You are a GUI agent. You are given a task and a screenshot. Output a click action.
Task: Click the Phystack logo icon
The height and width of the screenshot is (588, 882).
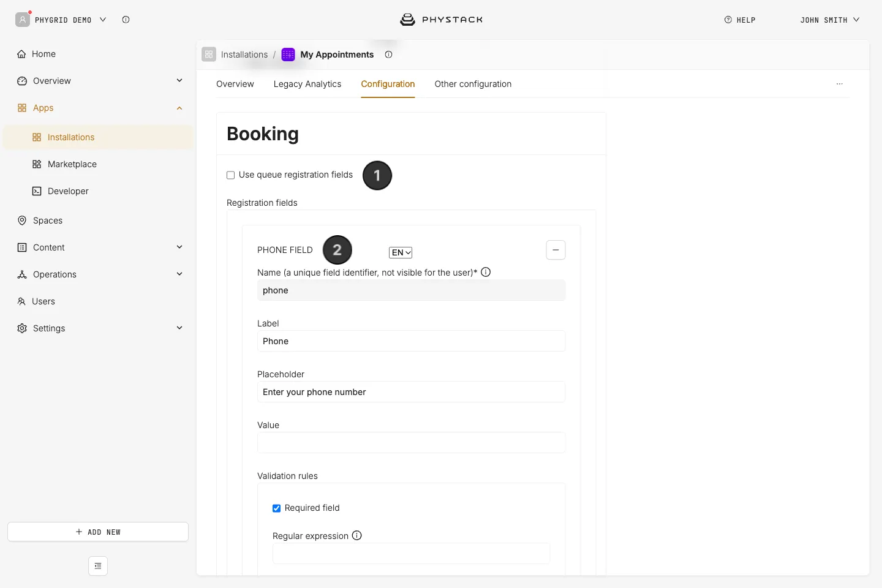pos(407,20)
